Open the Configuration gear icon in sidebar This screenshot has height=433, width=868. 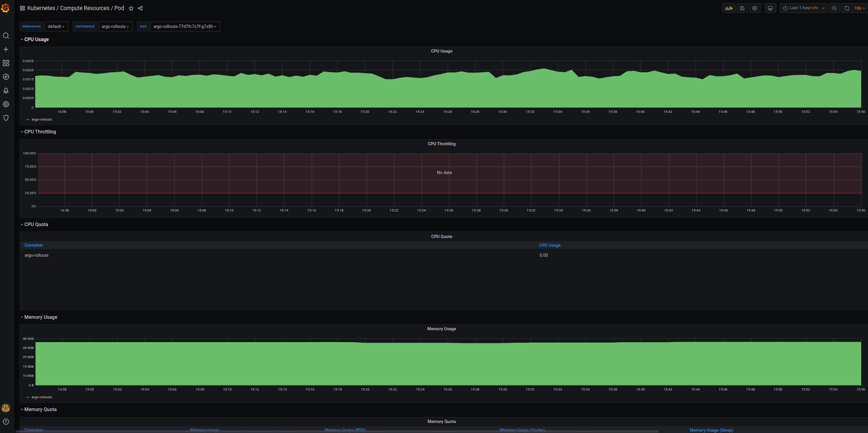point(6,104)
